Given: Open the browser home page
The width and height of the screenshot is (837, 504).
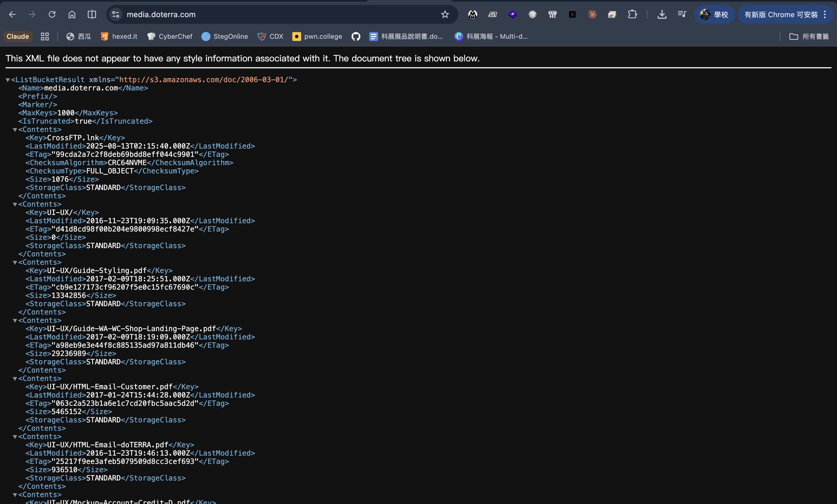Looking at the screenshot, I should tap(72, 15).
